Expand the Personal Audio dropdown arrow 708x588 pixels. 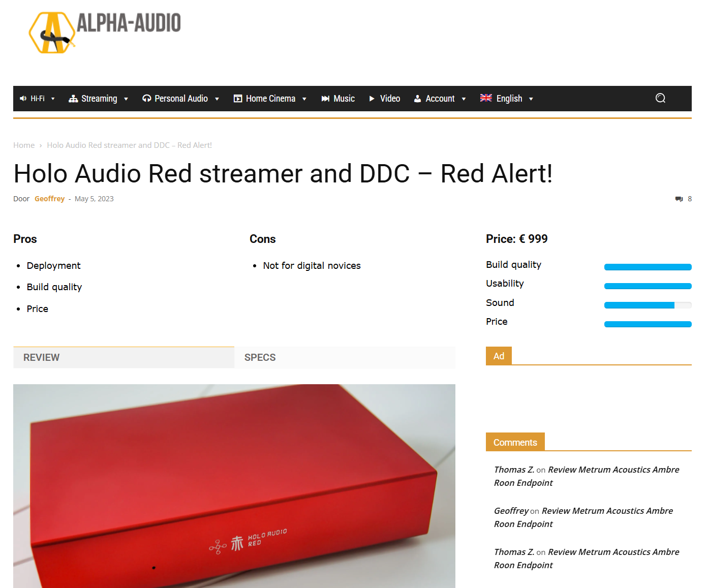(x=217, y=99)
